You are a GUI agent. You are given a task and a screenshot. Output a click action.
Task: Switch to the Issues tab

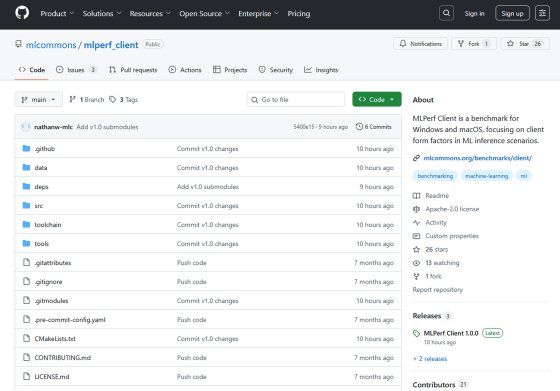76,70
